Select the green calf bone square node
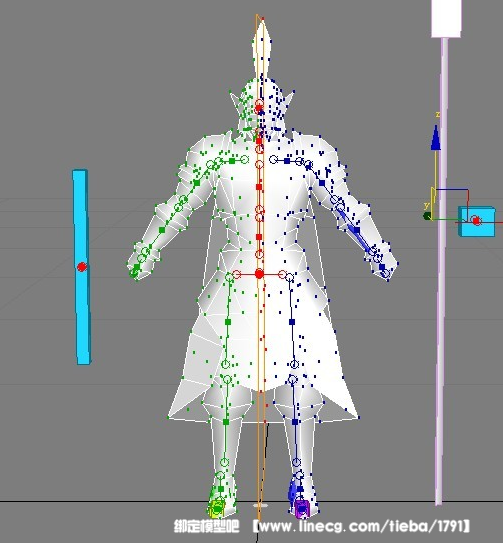Image resolution: width=503 pixels, height=543 pixels. pyautogui.click(x=226, y=422)
